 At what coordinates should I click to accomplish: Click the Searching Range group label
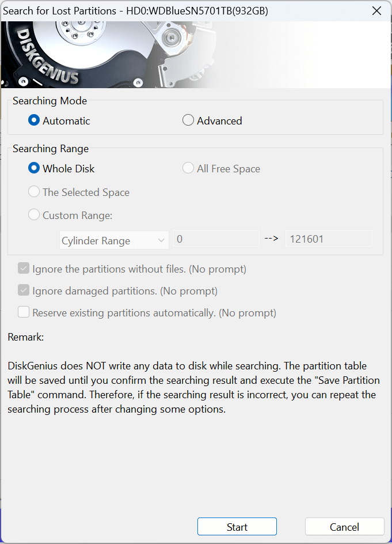click(x=51, y=149)
